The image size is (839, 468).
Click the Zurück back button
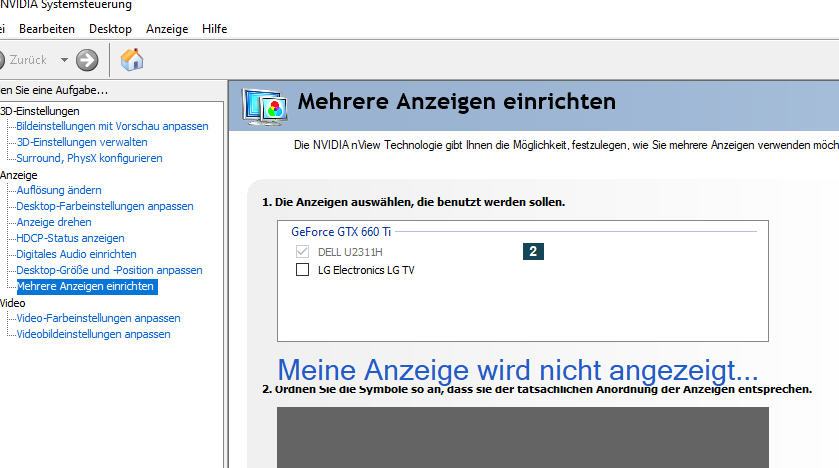22,60
